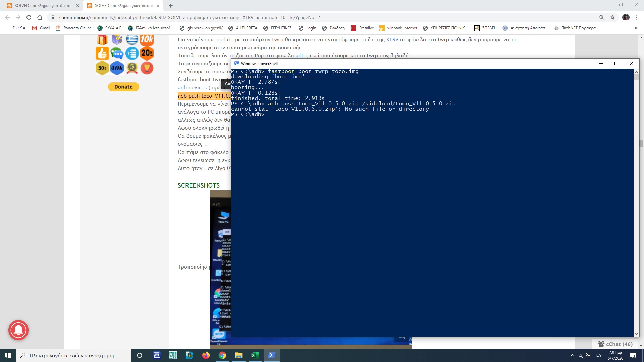This screenshot has width=644, height=362.
Task: Open the XTRV link in the post
Action: (392, 39)
